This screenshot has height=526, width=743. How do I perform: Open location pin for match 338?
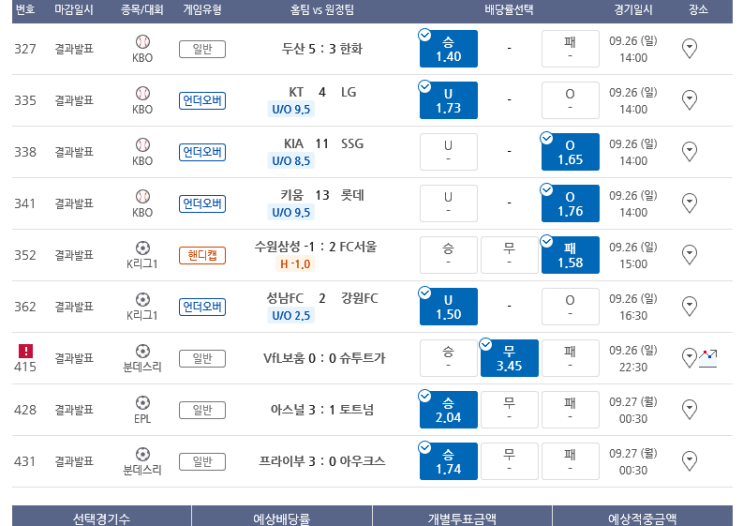[689, 152]
